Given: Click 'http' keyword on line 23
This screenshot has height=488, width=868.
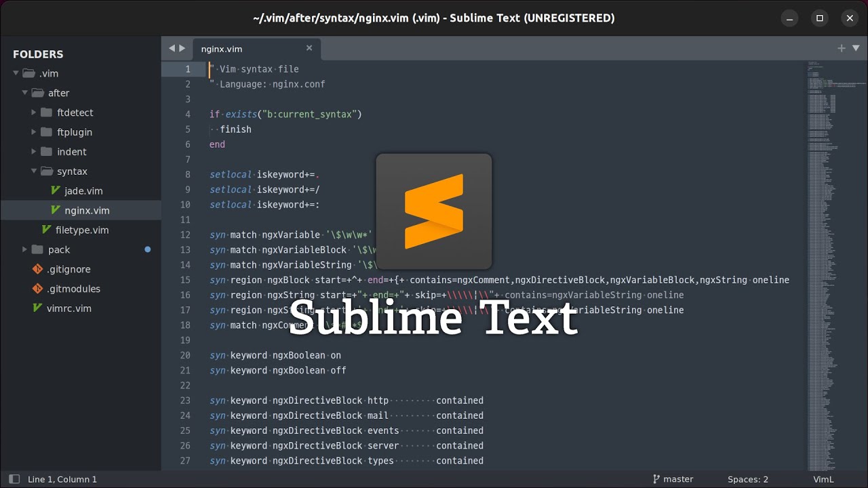Looking at the screenshot, I should [x=378, y=401].
